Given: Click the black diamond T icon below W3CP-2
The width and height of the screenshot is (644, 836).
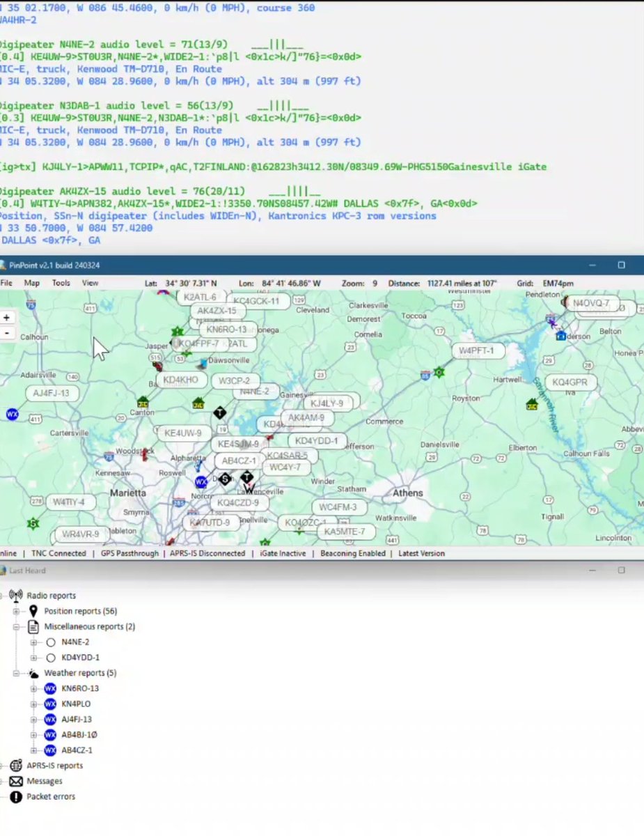Looking at the screenshot, I should coord(220,412).
